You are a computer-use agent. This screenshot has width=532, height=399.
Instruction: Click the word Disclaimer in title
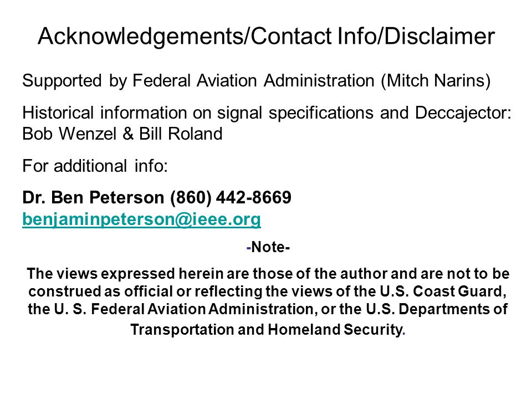pyautogui.click(x=439, y=36)
